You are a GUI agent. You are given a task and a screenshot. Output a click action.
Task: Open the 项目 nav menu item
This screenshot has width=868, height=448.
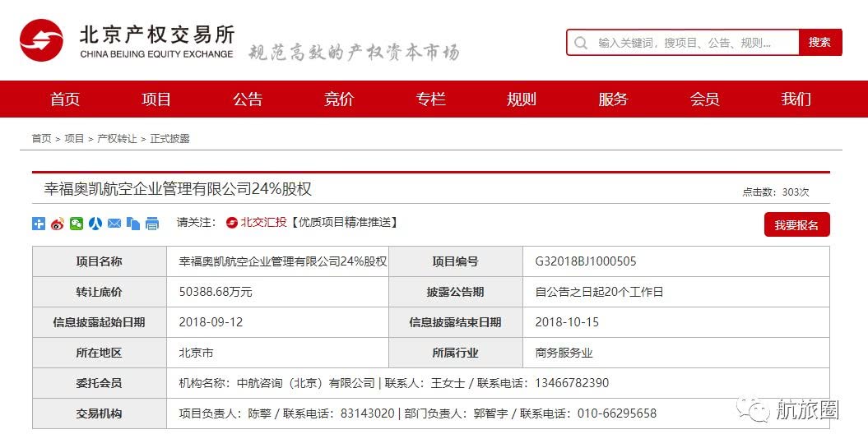pyautogui.click(x=156, y=99)
